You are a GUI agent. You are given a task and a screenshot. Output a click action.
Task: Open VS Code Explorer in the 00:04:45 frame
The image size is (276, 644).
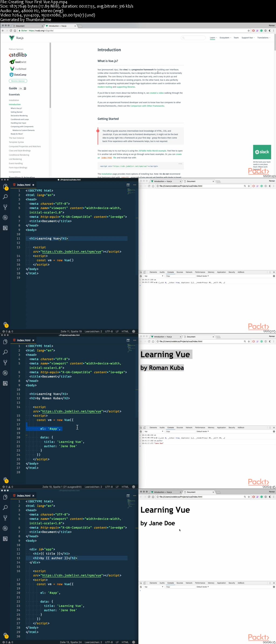[x=5, y=342]
